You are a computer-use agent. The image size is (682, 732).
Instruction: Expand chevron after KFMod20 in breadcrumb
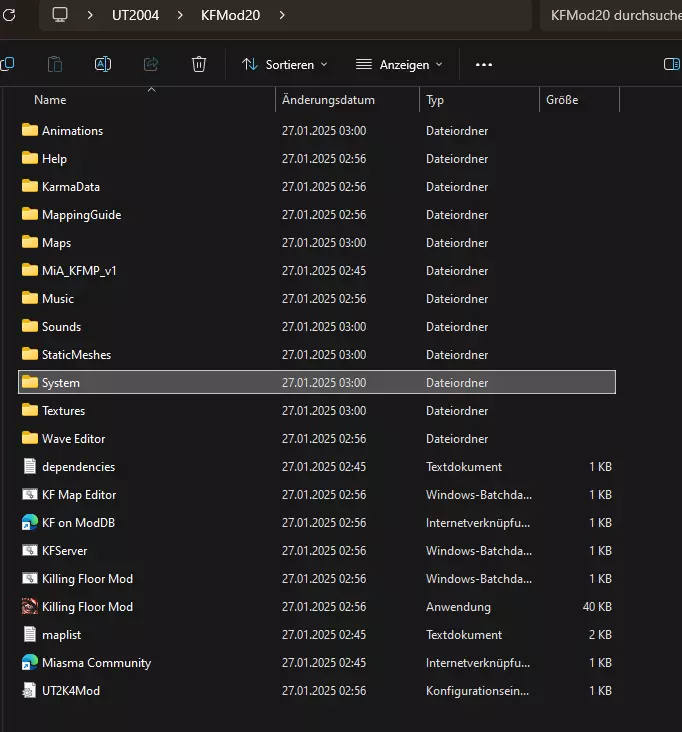point(282,15)
